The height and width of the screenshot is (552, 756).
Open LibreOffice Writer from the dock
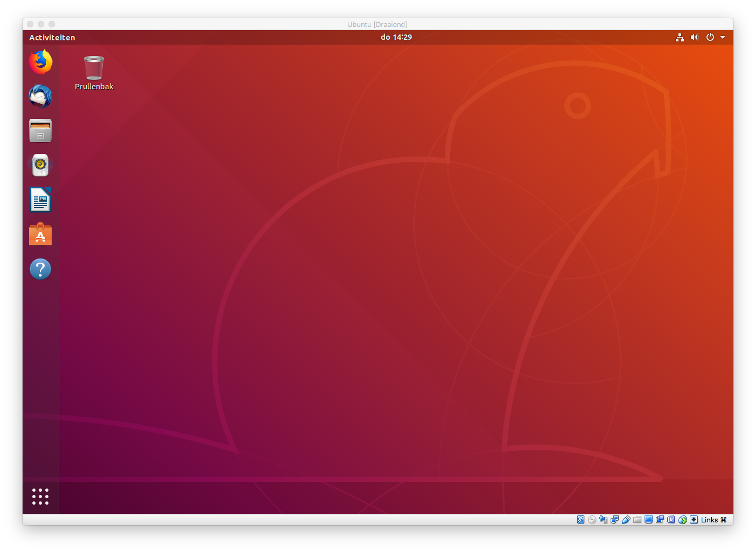click(x=40, y=200)
